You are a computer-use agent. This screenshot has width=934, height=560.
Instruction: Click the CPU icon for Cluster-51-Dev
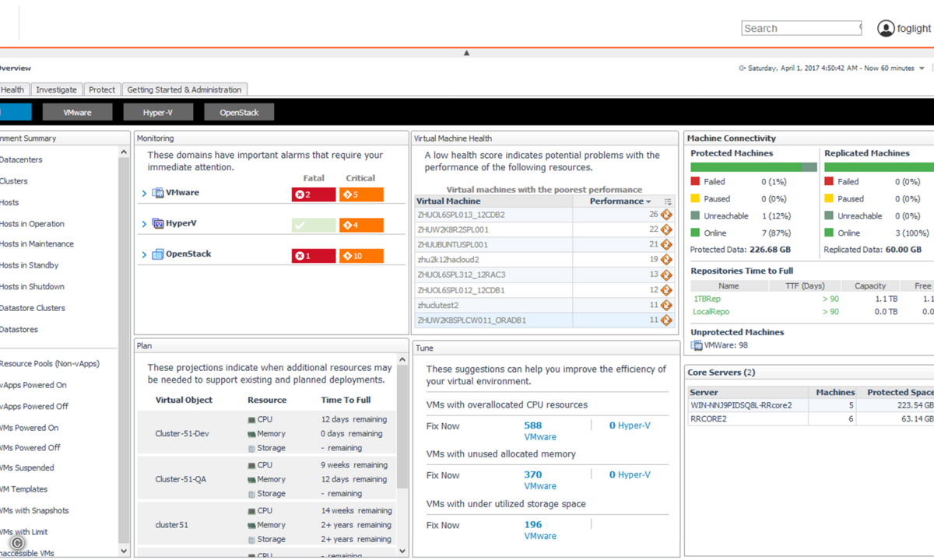[251, 419]
